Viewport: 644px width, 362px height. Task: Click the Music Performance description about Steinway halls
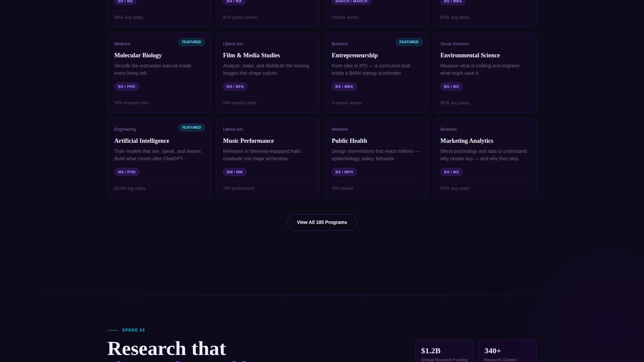262,155
